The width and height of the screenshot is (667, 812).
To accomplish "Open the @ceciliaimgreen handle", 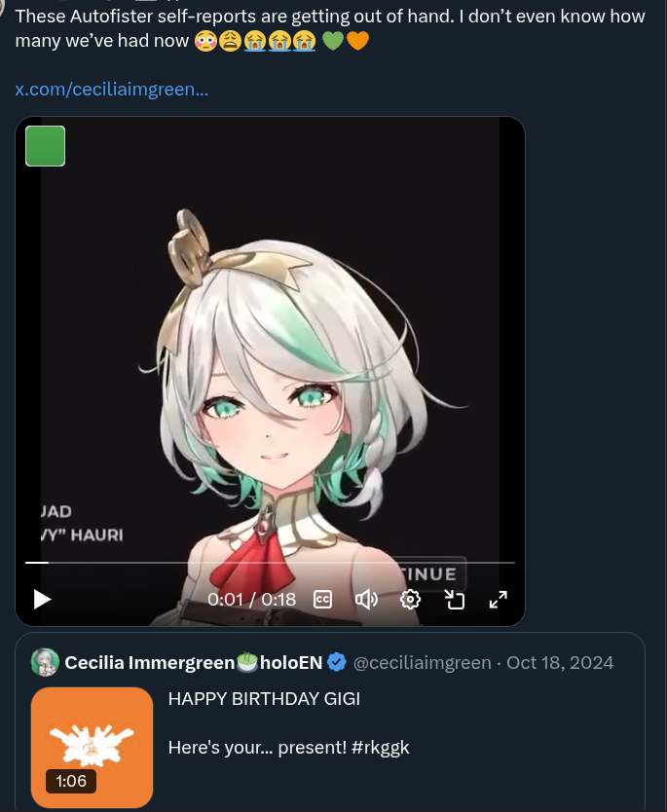I will pyautogui.click(x=422, y=662).
